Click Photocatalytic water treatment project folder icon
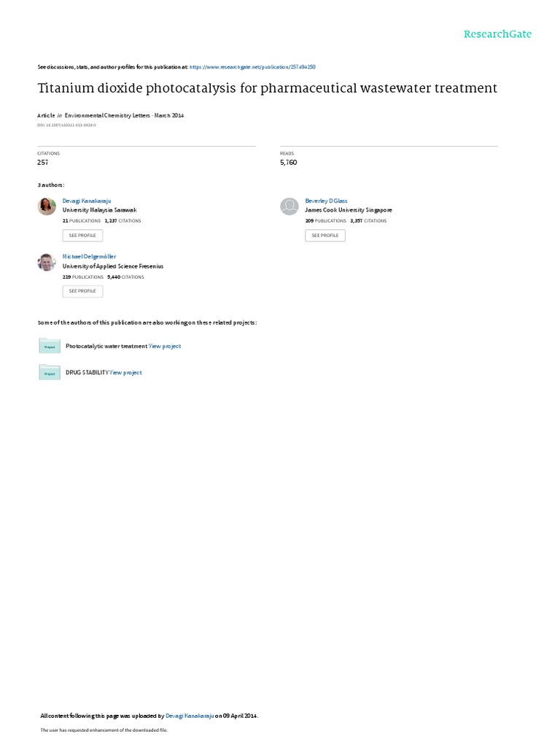560x747 pixels. click(50, 346)
